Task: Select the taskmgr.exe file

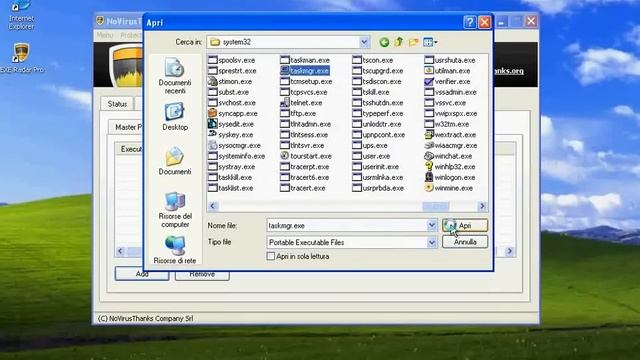Action: tap(304, 71)
